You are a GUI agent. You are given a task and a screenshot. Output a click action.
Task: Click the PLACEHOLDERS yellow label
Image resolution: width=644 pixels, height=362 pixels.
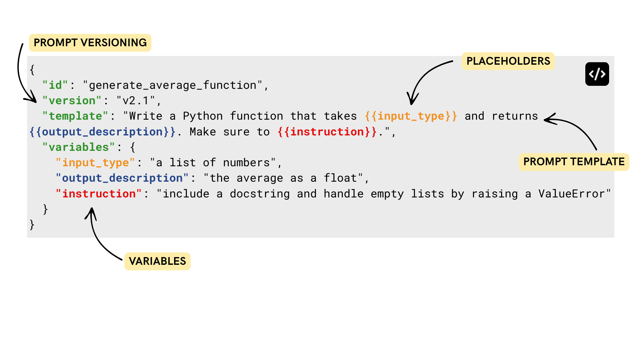tap(508, 61)
